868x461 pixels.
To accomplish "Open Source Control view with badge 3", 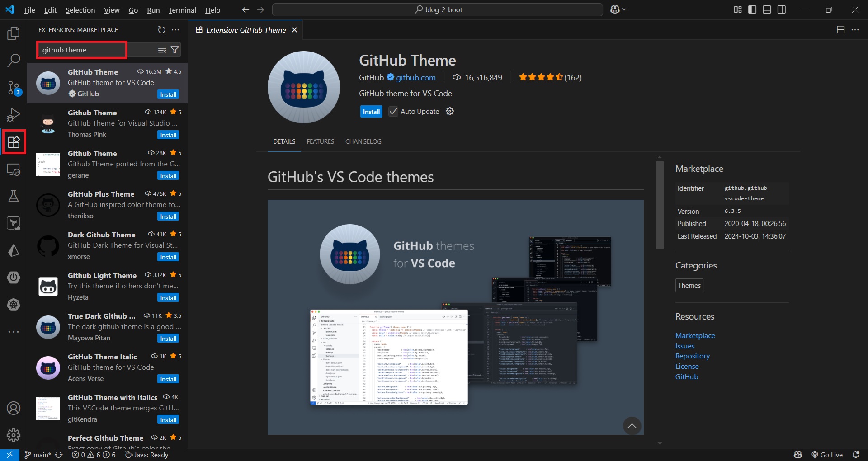I will pyautogui.click(x=14, y=88).
